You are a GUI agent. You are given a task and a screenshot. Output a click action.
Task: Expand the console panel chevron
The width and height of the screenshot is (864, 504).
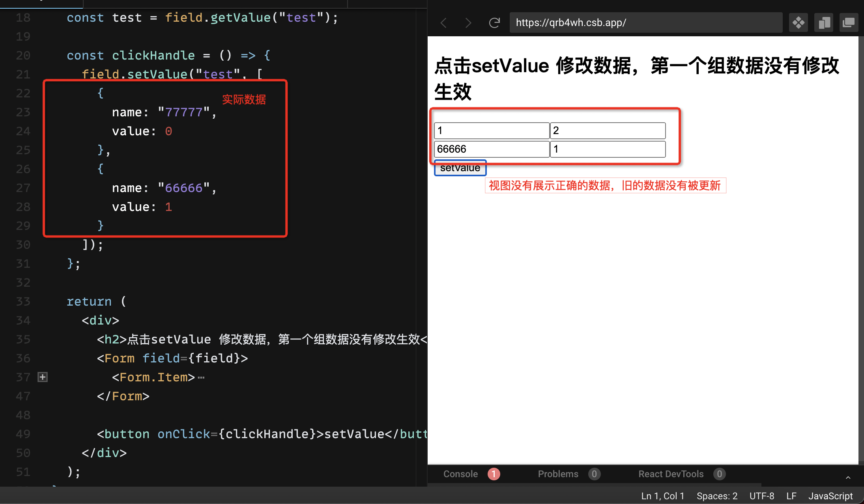point(848,477)
